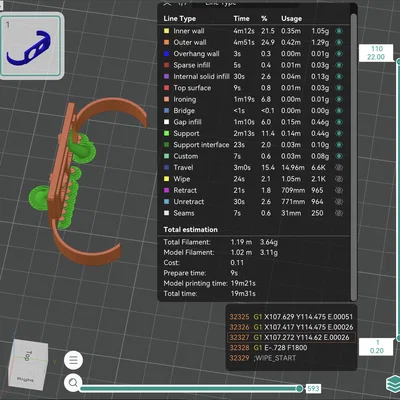400x400 pixels.
Task: Click the legend panel vertical scrollbar
Action: (354, 157)
